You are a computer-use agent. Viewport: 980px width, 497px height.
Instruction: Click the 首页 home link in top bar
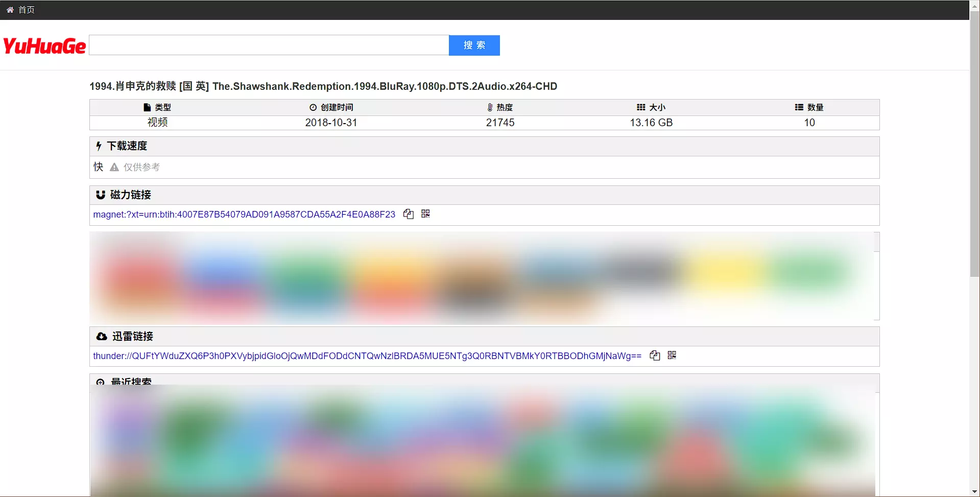(20, 10)
